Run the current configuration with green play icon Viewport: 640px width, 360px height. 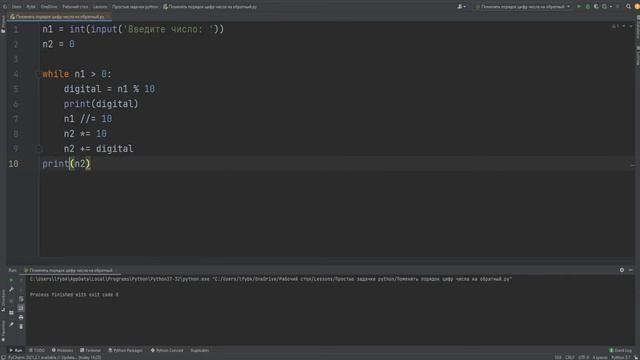(x=579, y=7)
